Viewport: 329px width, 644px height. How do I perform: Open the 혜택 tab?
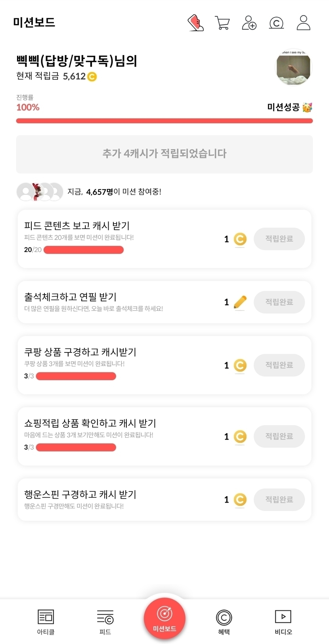pyautogui.click(x=224, y=622)
